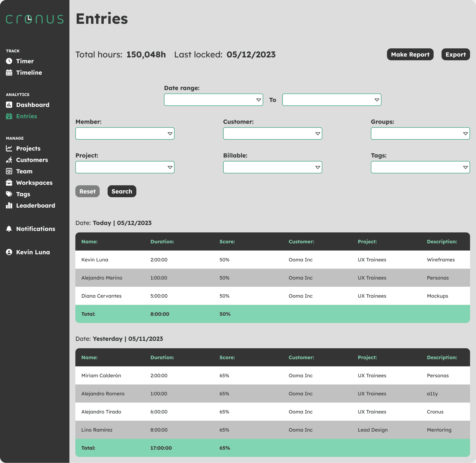Click the Notifications bell icon
The image size is (476, 463).
pyautogui.click(x=9, y=229)
